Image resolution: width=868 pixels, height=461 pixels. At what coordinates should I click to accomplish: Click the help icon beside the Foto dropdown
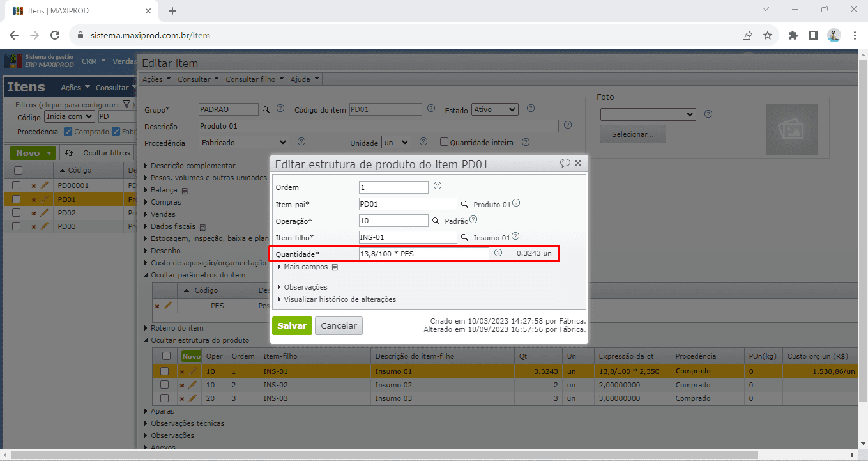coord(708,114)
